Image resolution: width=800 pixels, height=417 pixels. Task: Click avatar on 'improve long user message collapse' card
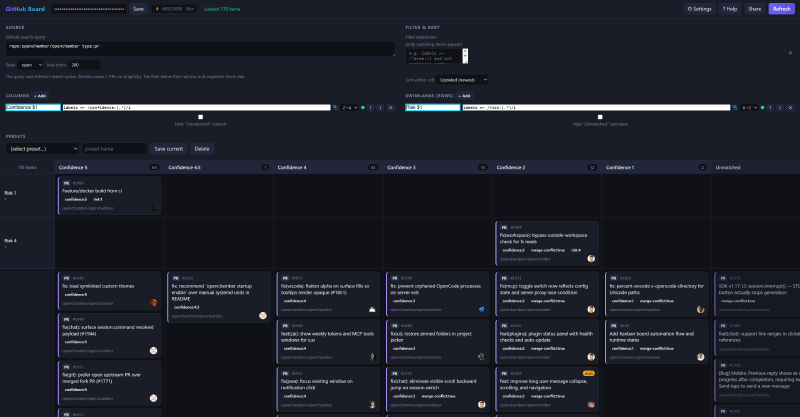[591, 405]
